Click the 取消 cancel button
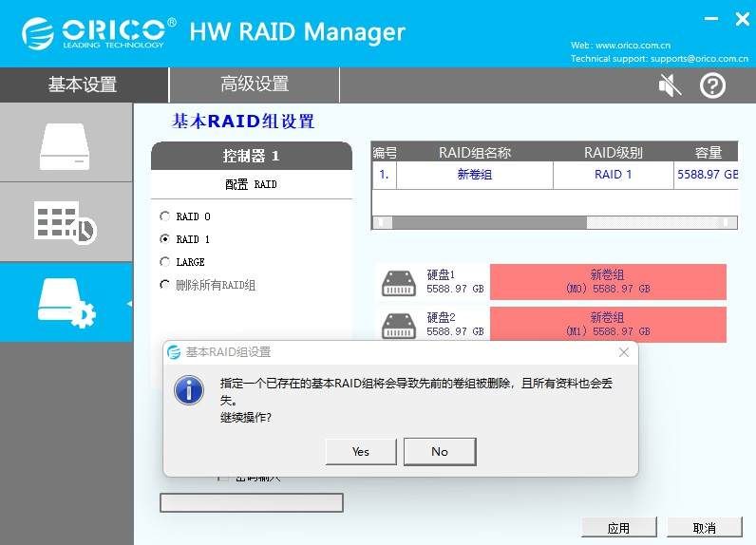756x545 pixels. (704, 528)
